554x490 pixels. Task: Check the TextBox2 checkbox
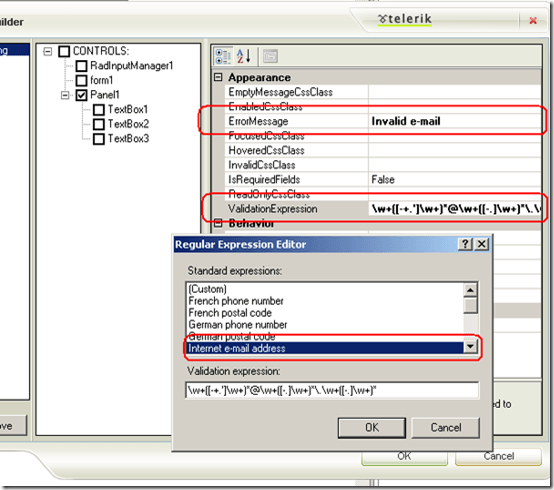(99, 124)
